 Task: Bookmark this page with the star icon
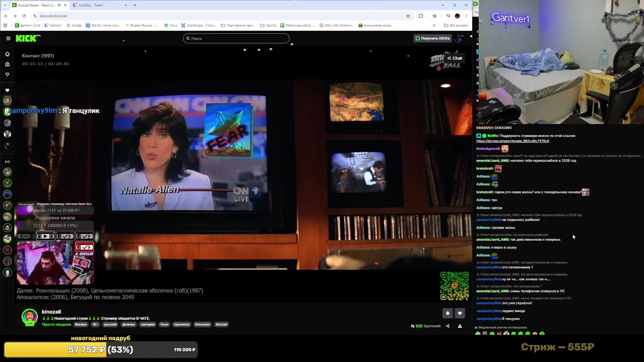408,16
